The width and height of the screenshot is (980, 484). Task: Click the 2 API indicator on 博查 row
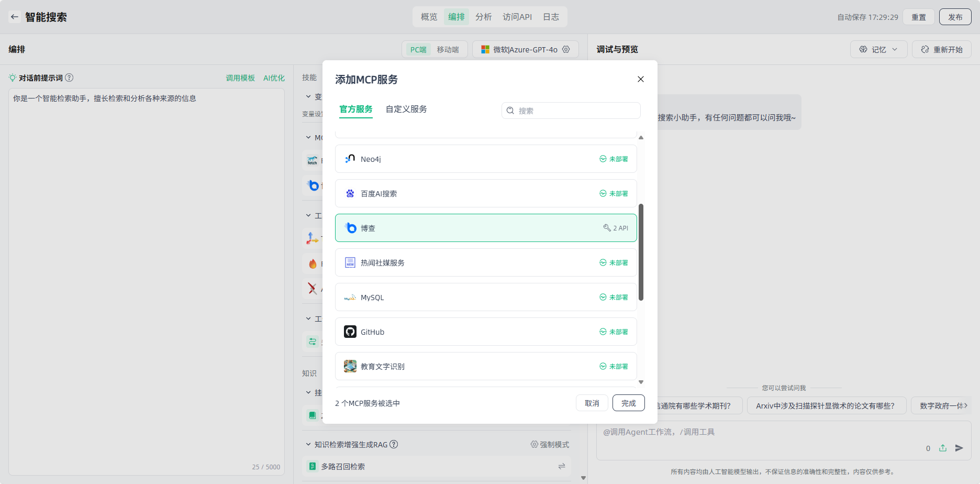[x=616, y=228]
